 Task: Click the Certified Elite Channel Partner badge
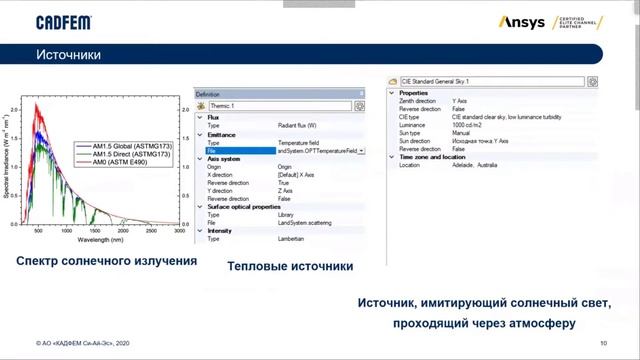577,22
